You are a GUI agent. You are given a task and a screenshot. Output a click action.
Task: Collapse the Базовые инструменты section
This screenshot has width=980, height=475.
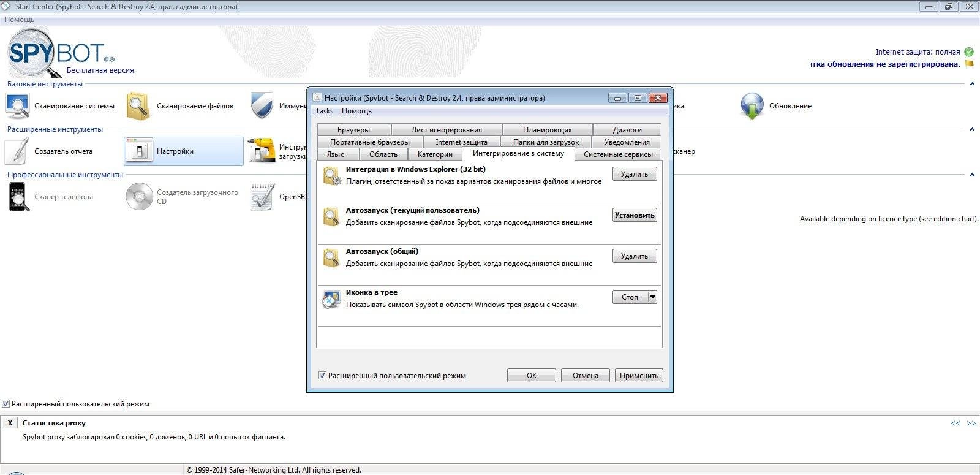tap(972, 84)
